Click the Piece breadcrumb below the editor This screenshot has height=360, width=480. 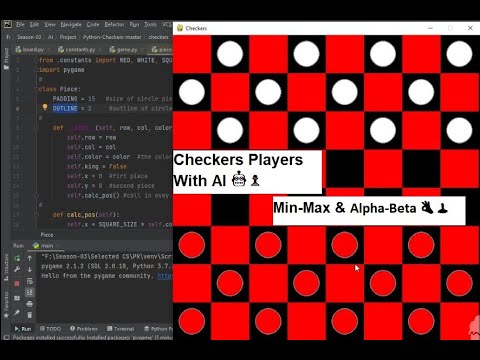pos(47,235)
